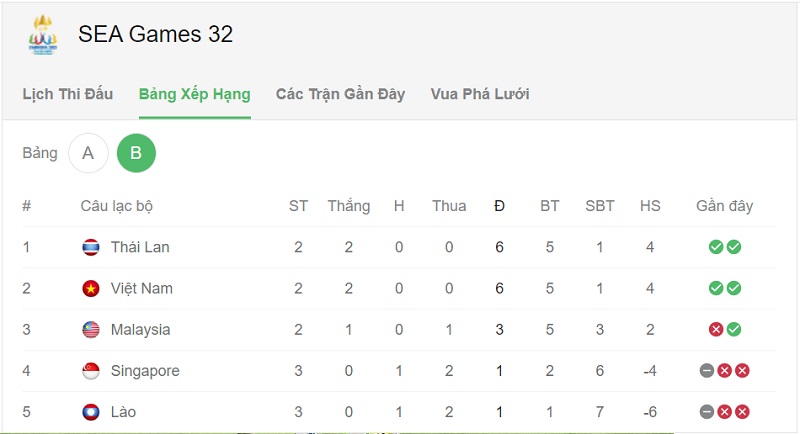Click Singapore's gray draw result icon
The image size is (800, 434).
[x=707, y=371]
